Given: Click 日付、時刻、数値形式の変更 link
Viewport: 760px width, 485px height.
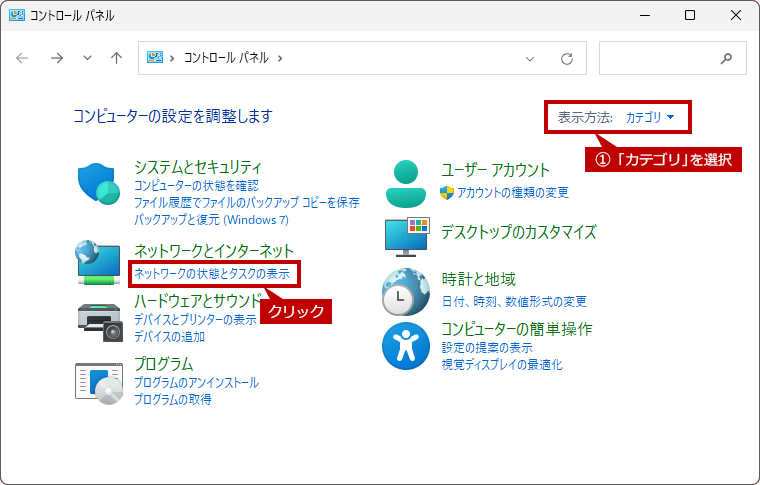Looking at the screenshot, I should point(514,302).
